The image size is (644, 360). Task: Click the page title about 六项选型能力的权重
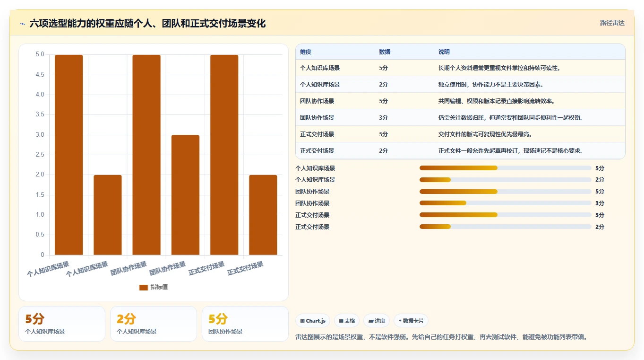(147, 23)
